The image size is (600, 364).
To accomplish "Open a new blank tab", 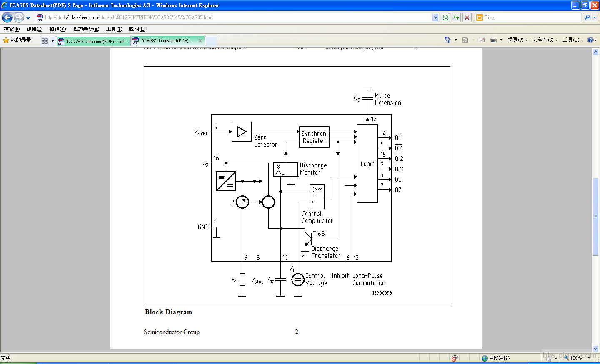I will click(211, 41).
